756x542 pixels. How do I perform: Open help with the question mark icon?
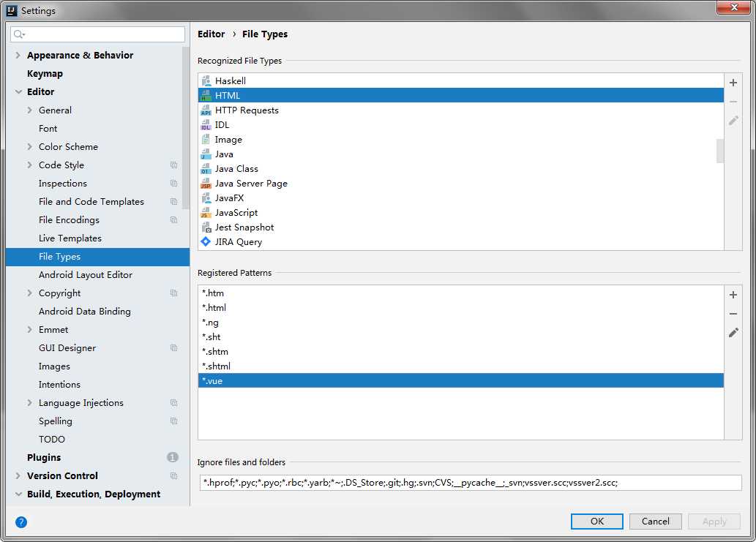[x=21, y=522]
